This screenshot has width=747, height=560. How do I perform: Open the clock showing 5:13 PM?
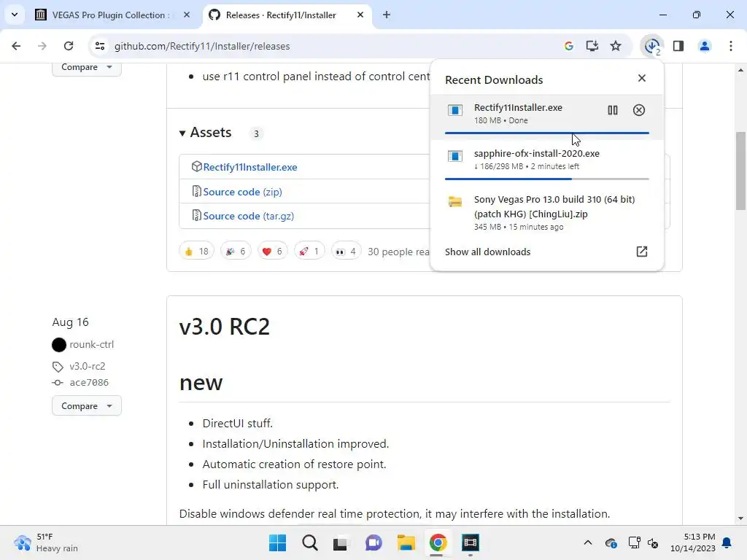click(x=693, y=542)
